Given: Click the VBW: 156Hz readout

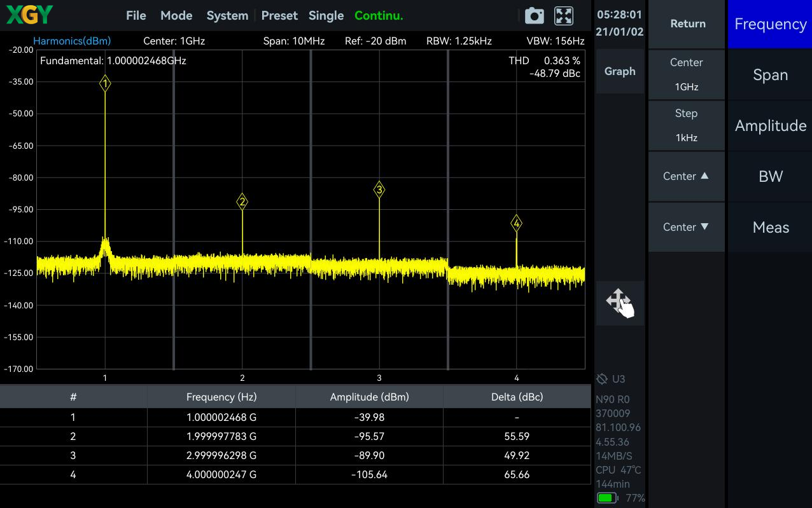Looking at the screenshot, I should [x=556, y=41].
